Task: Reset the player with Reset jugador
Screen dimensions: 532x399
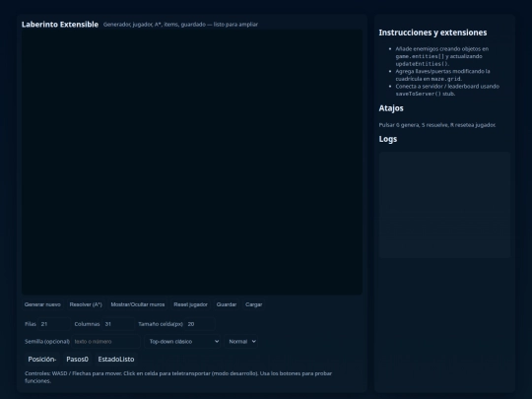Action: [x=190, y=304]
